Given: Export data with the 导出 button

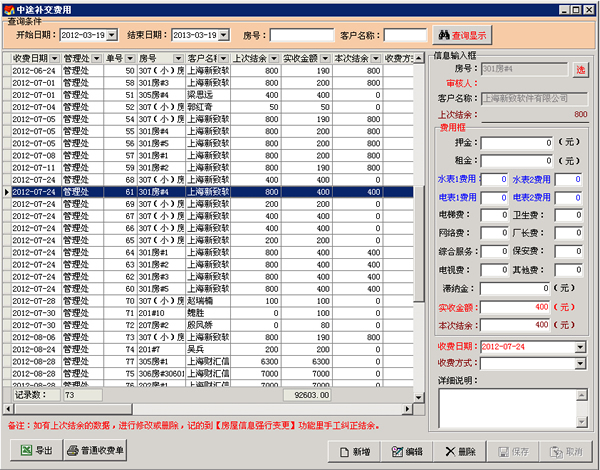Looking at the screenshot, I should point(36,451).
